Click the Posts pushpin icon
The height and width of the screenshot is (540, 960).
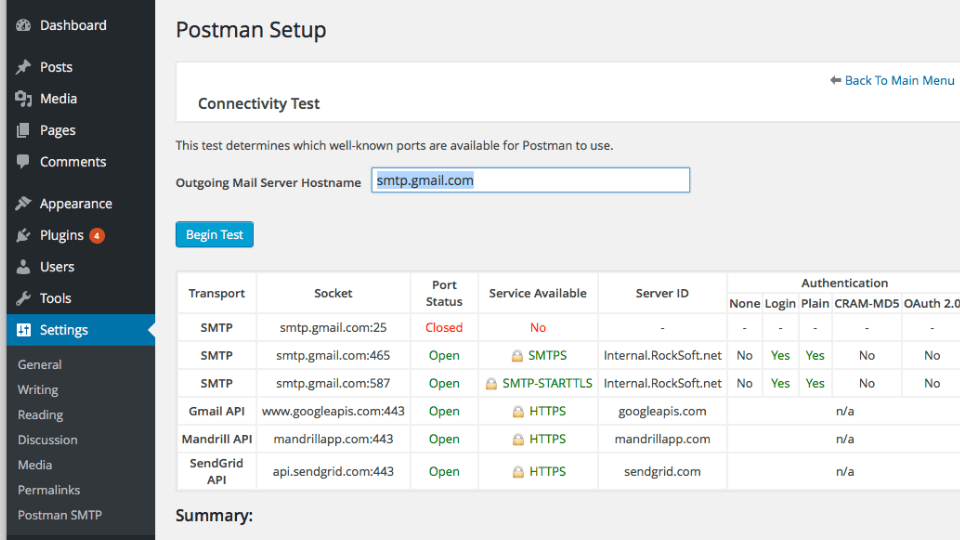pyautogui.click(x=23, y=67)
